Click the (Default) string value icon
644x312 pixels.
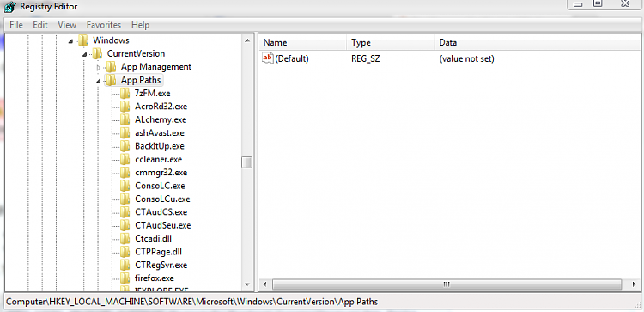[267, 58]
